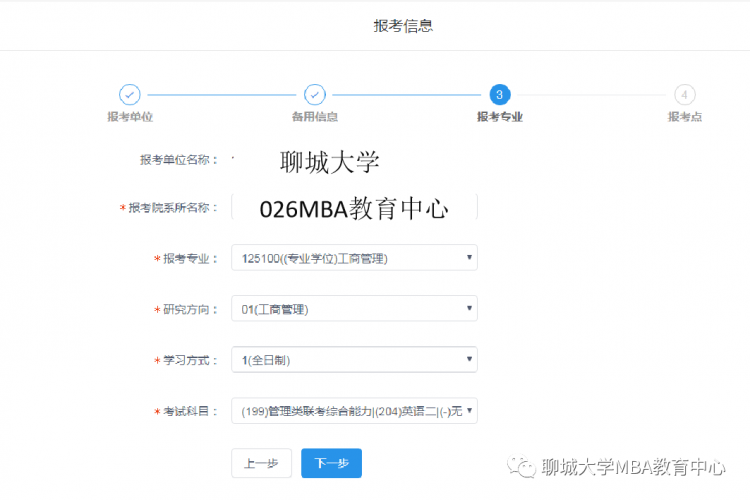Click the step 3 blue circle
750x500 pixels.
tap(500, 95)
